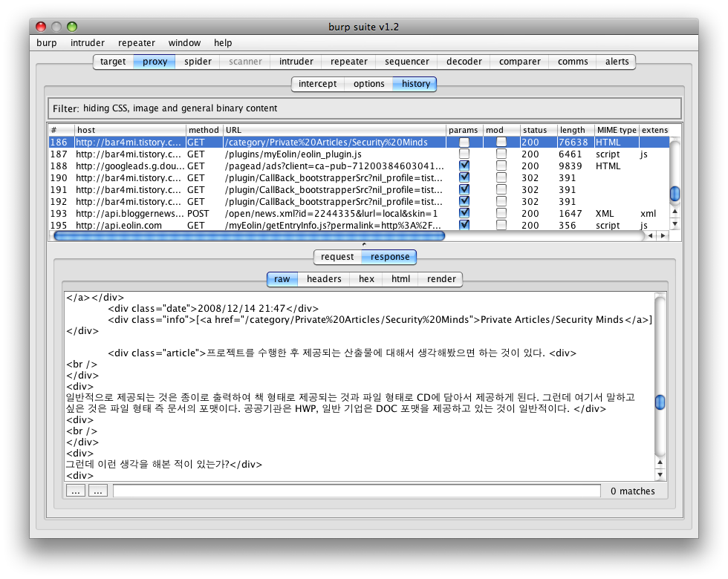This screenshot has height=579, width=728.
Task: Click history horizontal scroll-right arrow
Action: tap(663, 236)
